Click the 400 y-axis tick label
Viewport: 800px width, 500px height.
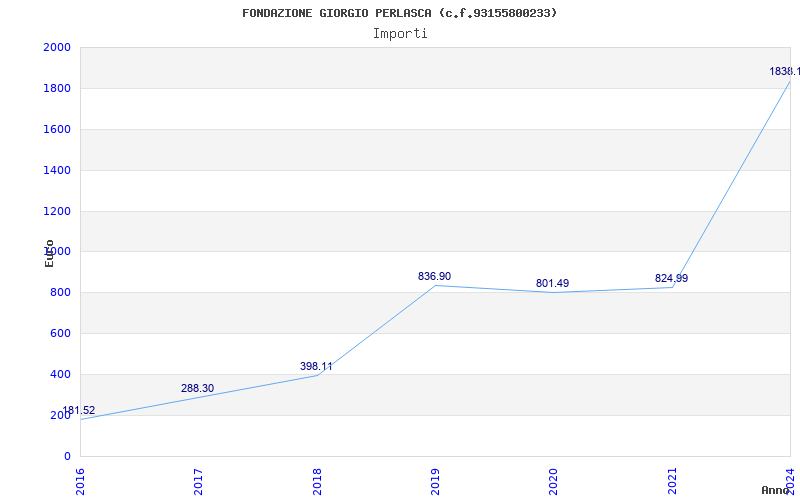[x=60, y=374]
